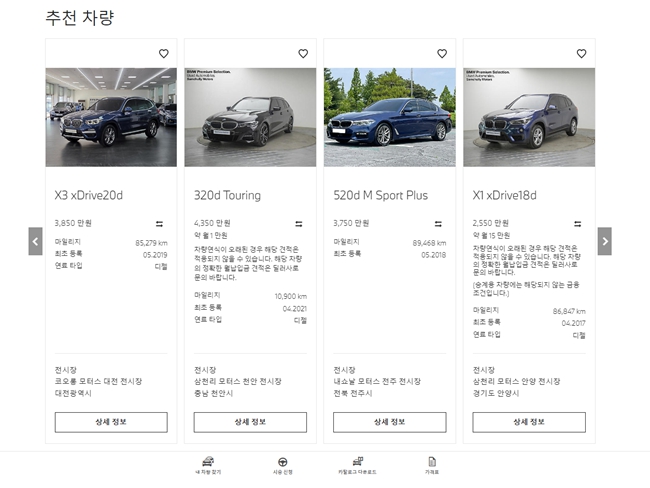650x488 pixels.
Task: Open 상세 정보 for 320d Touring
Action: [250, 422]
